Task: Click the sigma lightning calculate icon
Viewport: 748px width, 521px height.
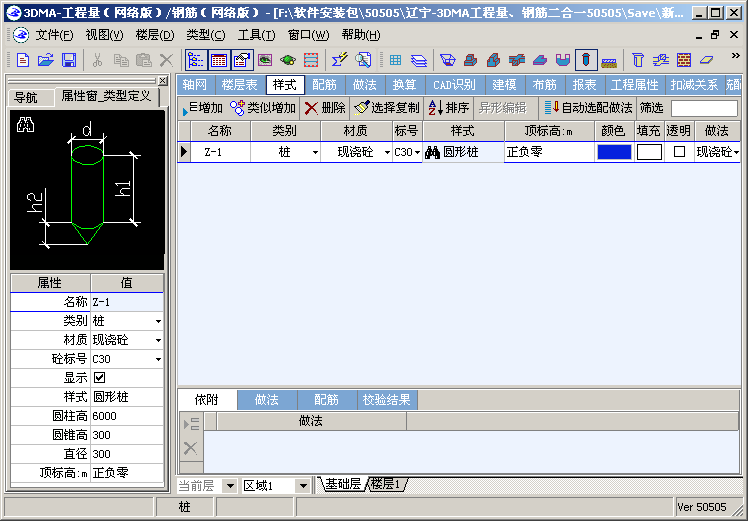Action: click(x=340, y=60)
